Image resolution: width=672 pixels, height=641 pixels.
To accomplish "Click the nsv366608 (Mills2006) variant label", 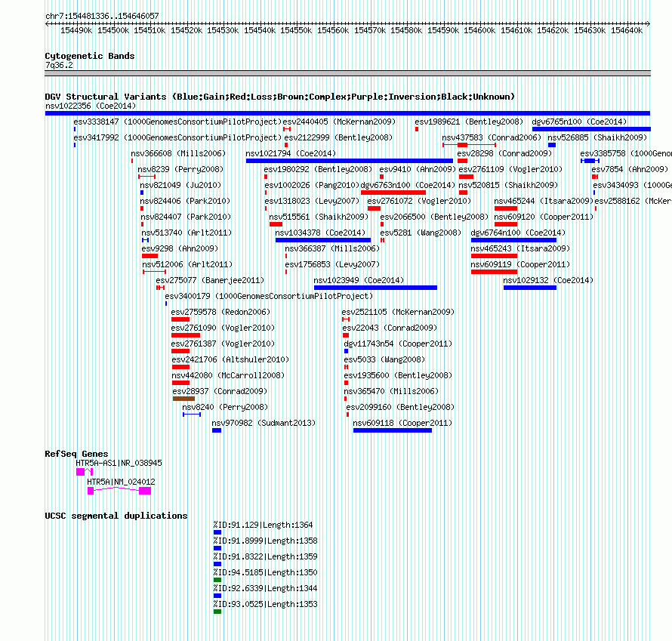I will coord(178,153).
